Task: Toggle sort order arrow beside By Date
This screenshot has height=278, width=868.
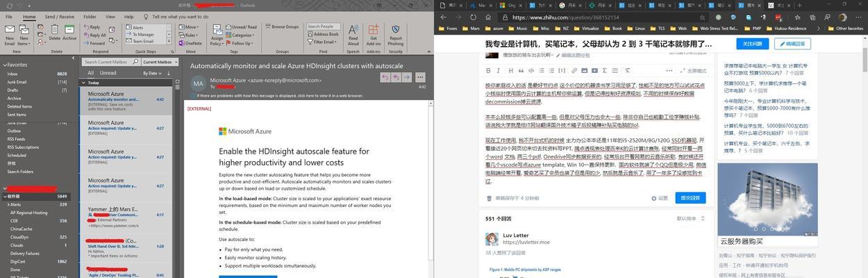Action: pos(167,72)
